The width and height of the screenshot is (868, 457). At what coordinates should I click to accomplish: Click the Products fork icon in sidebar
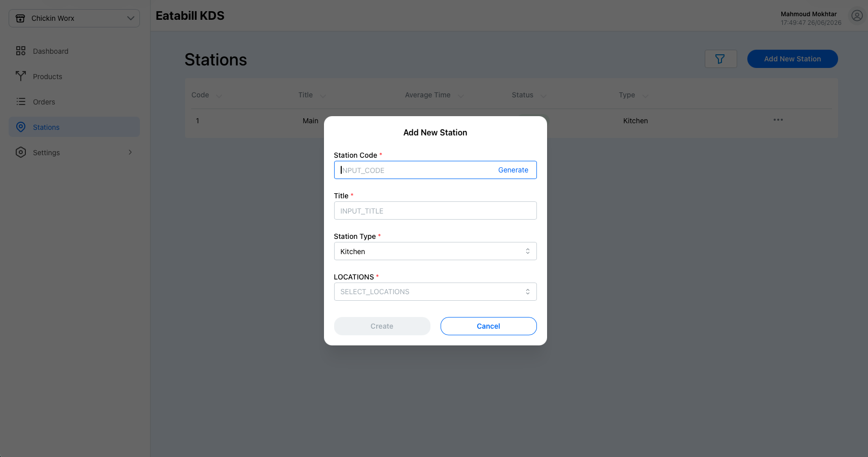[21, 76]
